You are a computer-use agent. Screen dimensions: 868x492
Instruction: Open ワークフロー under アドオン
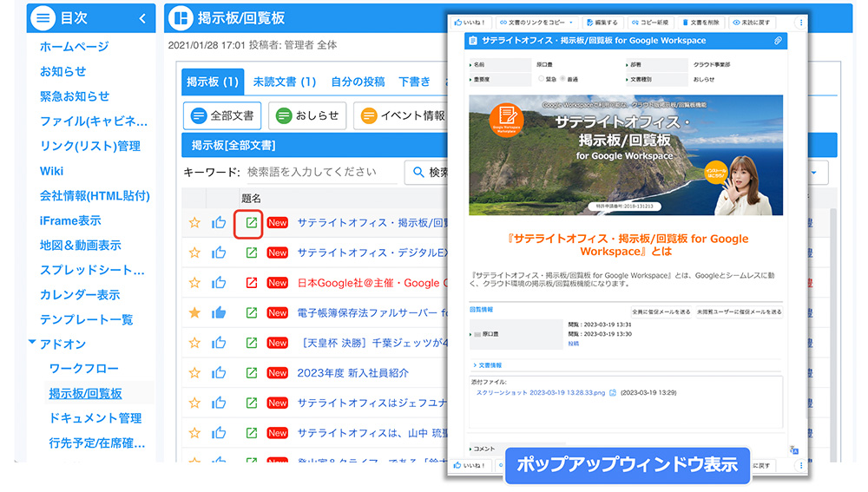click(83, 369)
